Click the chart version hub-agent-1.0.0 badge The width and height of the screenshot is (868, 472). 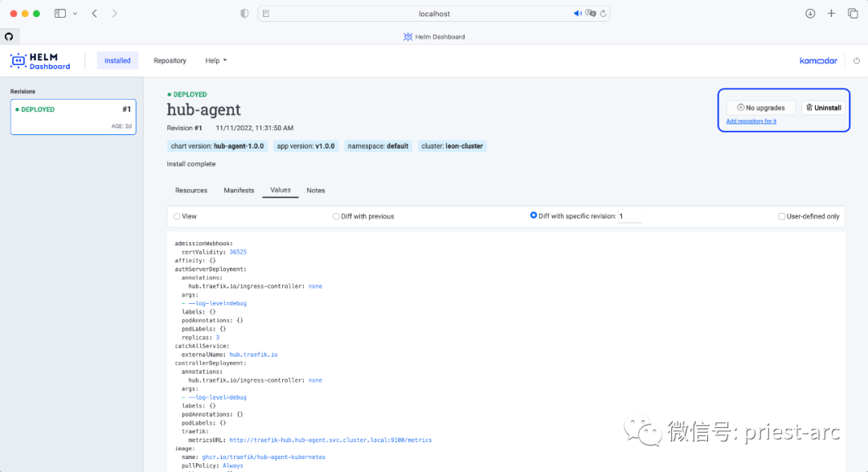[217, 146]
